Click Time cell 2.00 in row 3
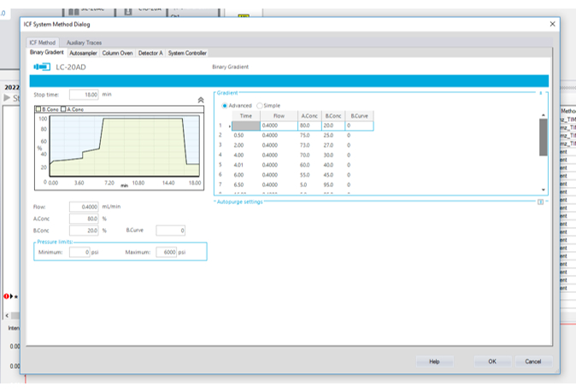 coord(246,145)
